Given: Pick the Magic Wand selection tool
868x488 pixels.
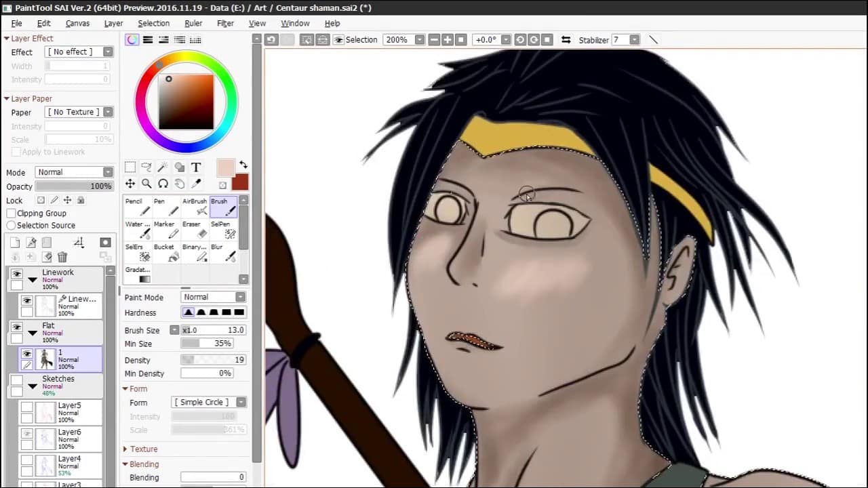Looking at the screenshot, I should pos(163,167).
